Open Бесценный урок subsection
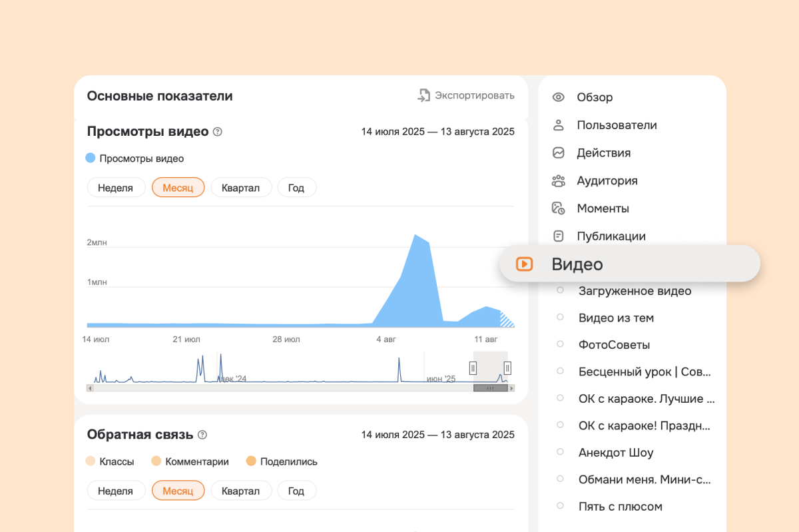 tap(645, 372)
